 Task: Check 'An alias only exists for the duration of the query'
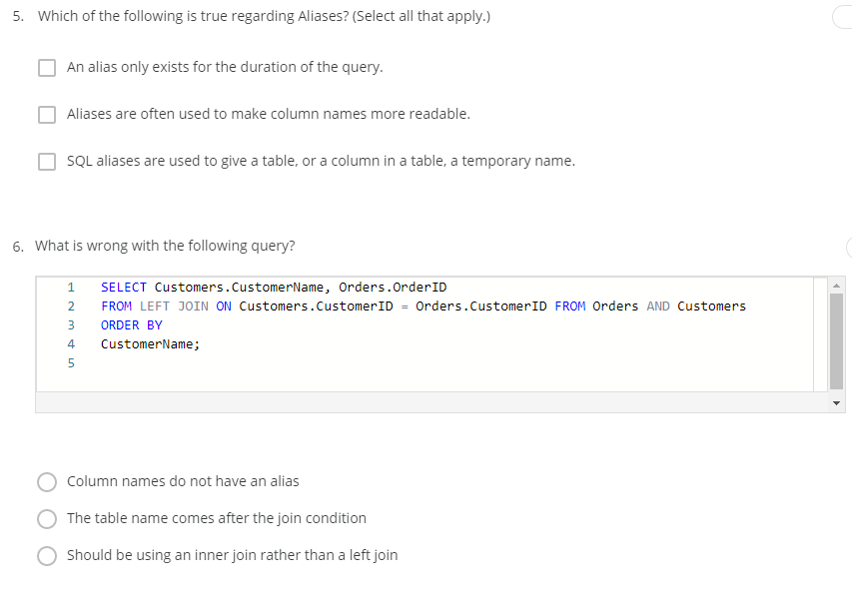coord(46,67)
